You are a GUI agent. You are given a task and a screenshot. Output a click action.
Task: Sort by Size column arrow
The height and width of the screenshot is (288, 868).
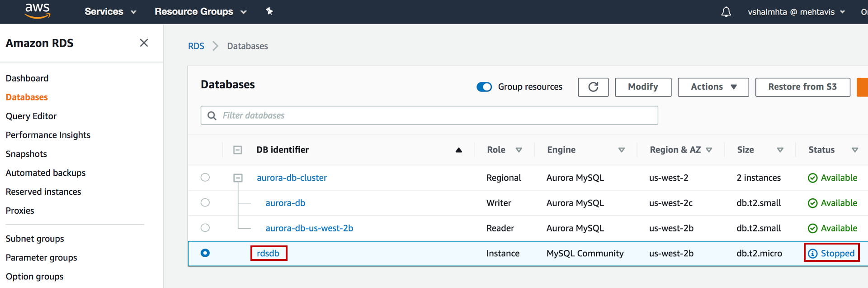click(780, 150)
